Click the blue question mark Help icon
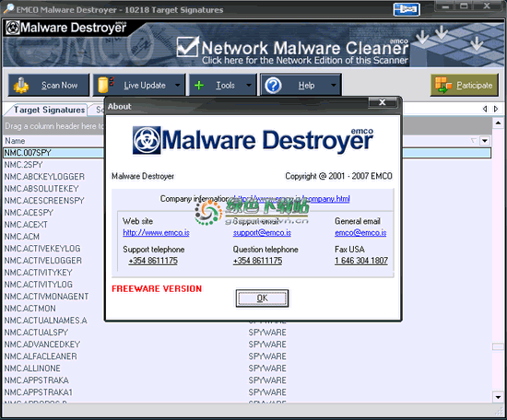This screenshot has width=507, height=420. pos(273,86)
